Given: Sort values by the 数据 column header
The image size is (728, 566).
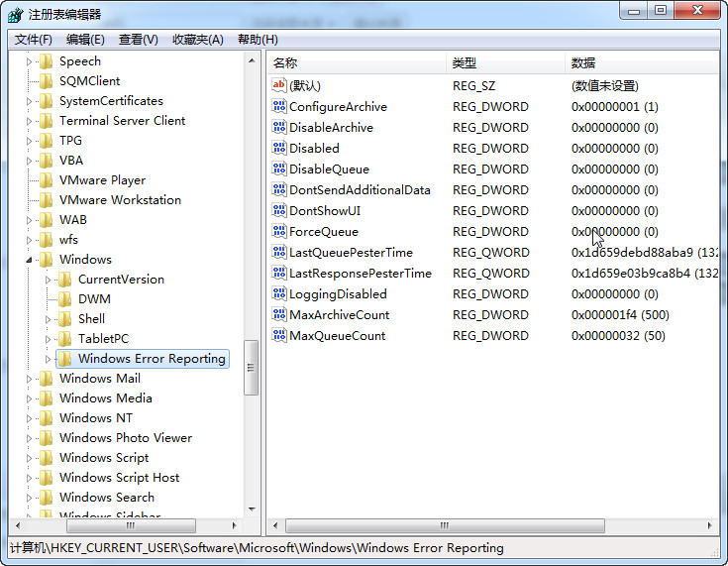Looking at the screenshot, I should click(x=642, y=62).
